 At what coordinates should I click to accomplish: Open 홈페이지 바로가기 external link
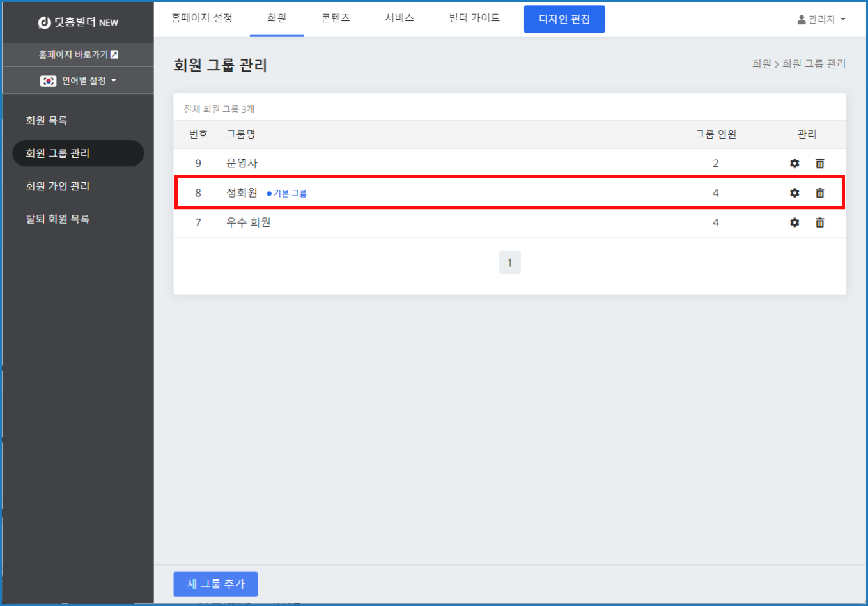coord(78,55)
